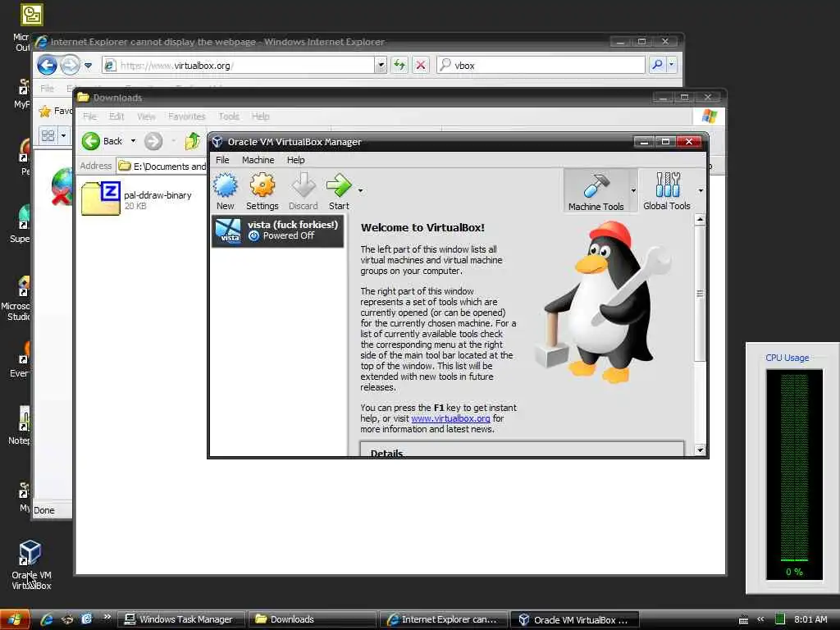Switch to Windows Task Manager taskbar button
This screenshot has width=840, height=630.
(180, 620)
